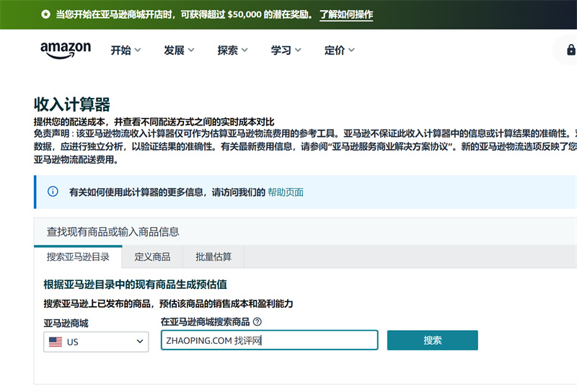Click the US flag icon
Screen dimensions: 577x392
click(x=56, y=342)
